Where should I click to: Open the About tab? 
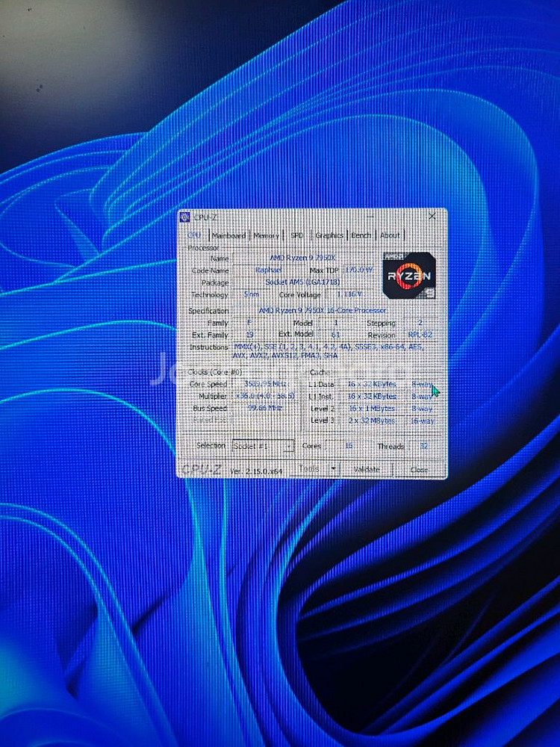point(390,235)
